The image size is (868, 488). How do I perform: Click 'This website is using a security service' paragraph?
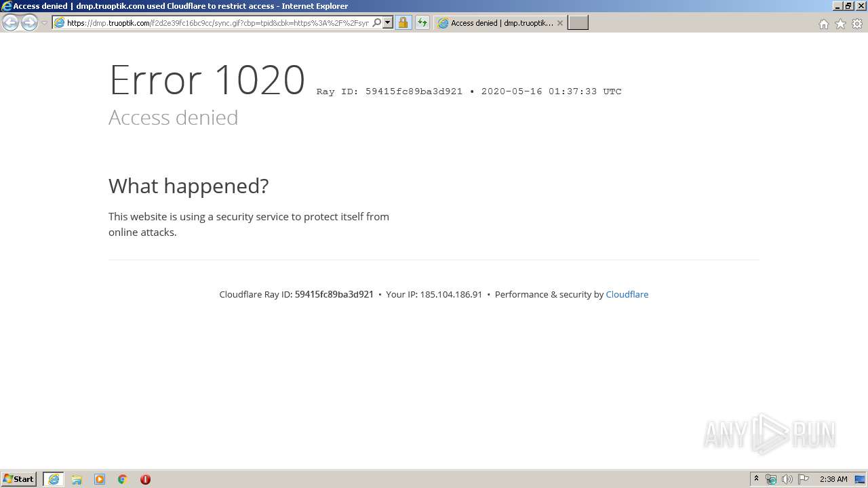pyautogui.click(x=249, y=224)
